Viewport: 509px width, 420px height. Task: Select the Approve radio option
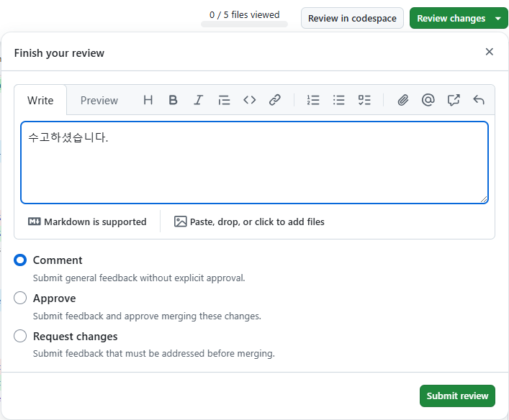pyautogui.click(x=20, y=298)
